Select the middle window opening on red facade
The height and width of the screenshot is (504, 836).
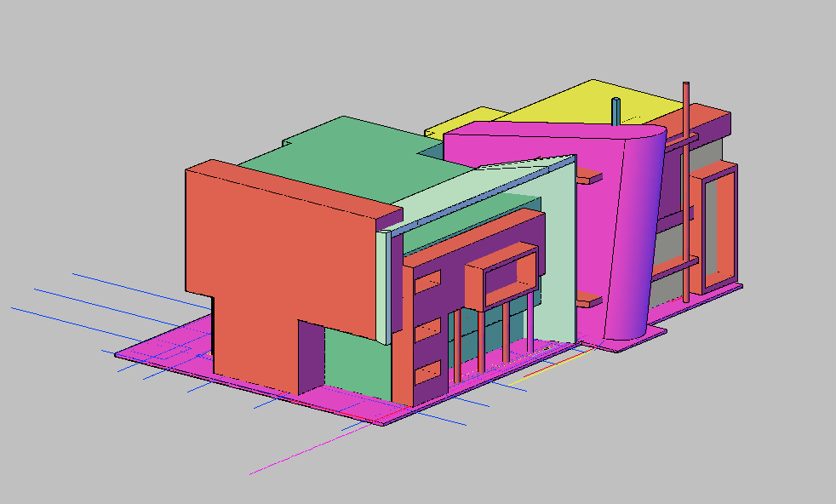[427, 328]
